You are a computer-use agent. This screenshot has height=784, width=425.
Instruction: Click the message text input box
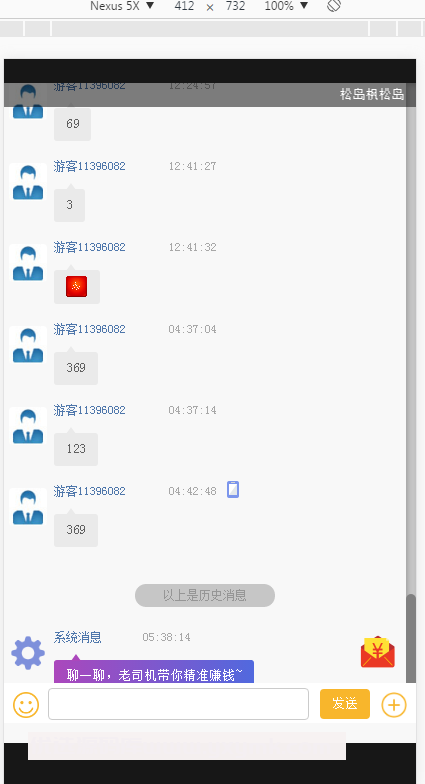[x=178, y=704]
